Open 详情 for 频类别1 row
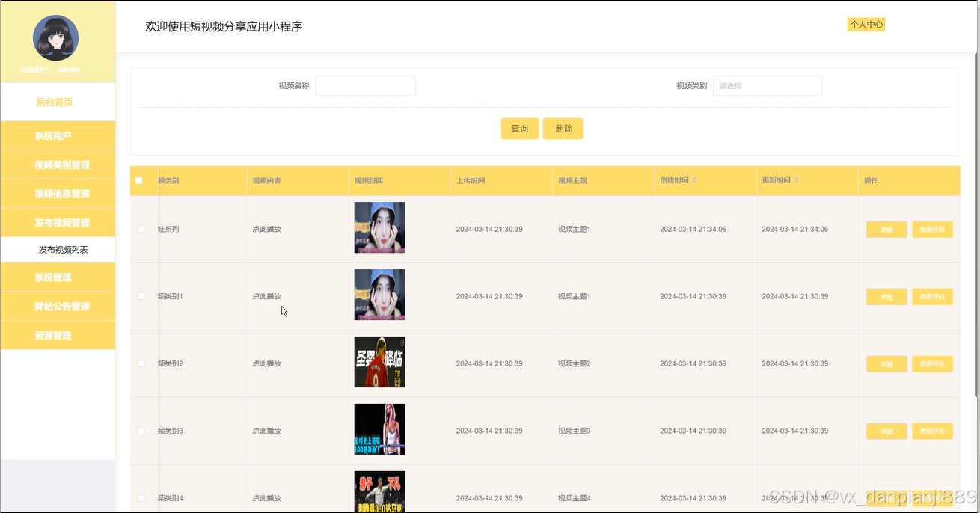This screenshot has height=513, width=980. coord(886,297)
